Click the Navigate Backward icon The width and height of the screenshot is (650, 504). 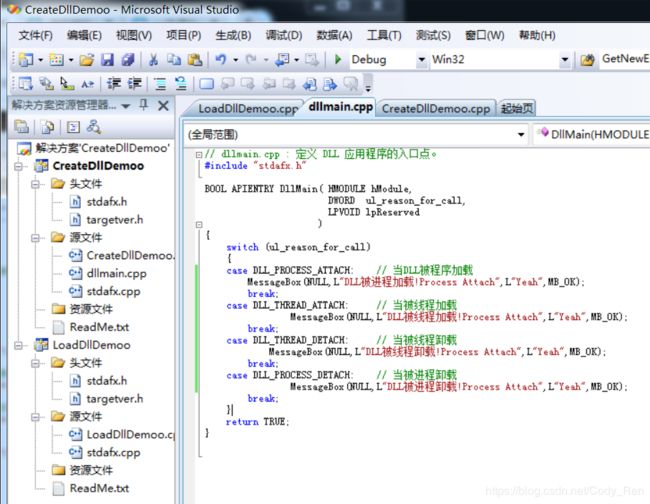[283, 60]
